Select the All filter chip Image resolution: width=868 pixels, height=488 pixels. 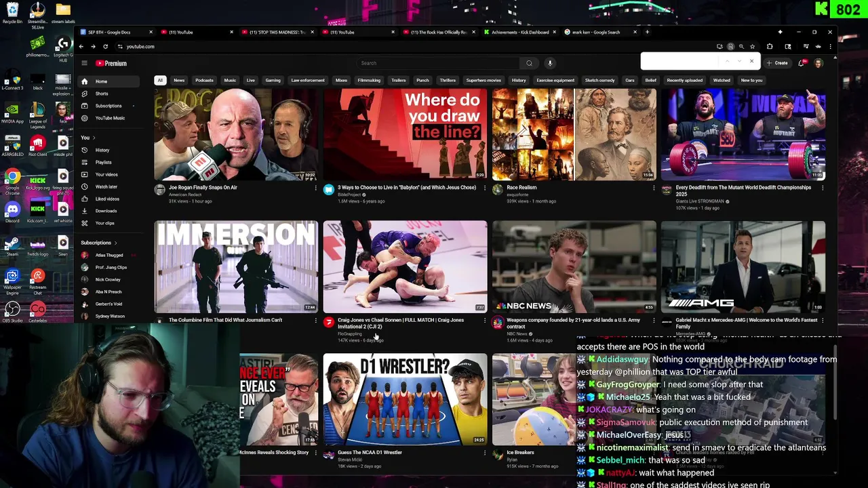point(160,80)
